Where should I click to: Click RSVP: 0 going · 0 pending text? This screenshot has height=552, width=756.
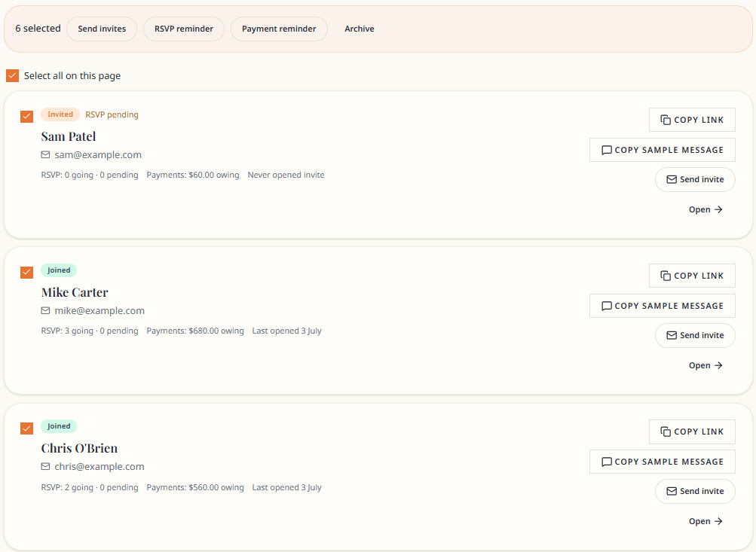tap(90, 175)
